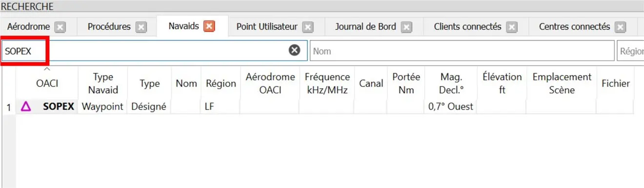Close the Clients connectés tab X icon
The image size is (644, 188).
coord(511,27)
